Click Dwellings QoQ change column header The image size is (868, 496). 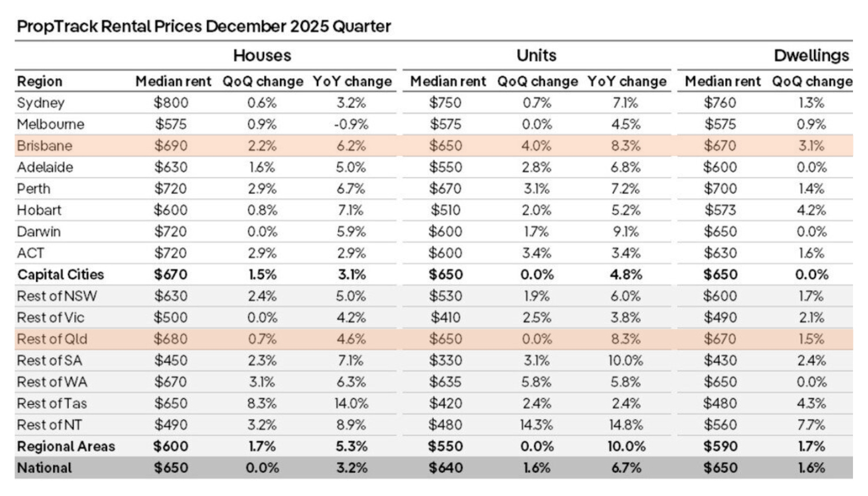click(x=812, y=82)
